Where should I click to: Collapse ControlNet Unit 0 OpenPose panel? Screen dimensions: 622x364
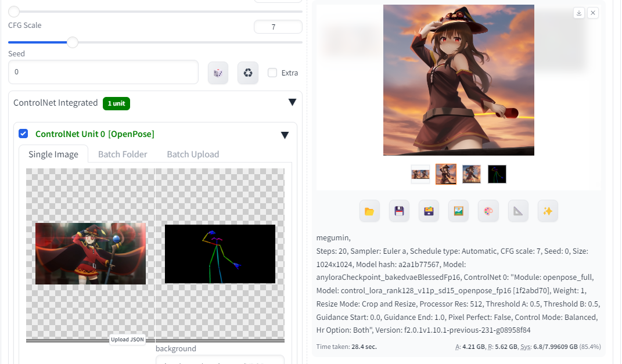click(x=285, y=135)
